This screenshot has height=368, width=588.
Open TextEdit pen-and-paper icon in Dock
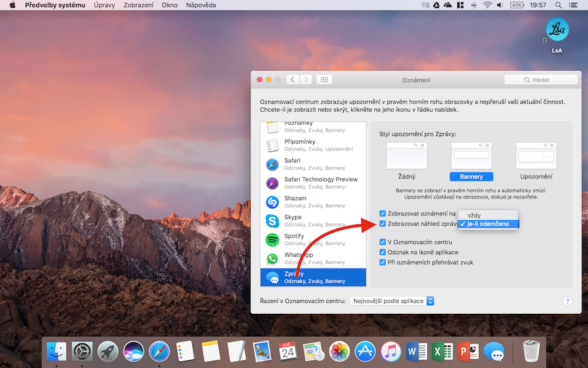(236, 352)
